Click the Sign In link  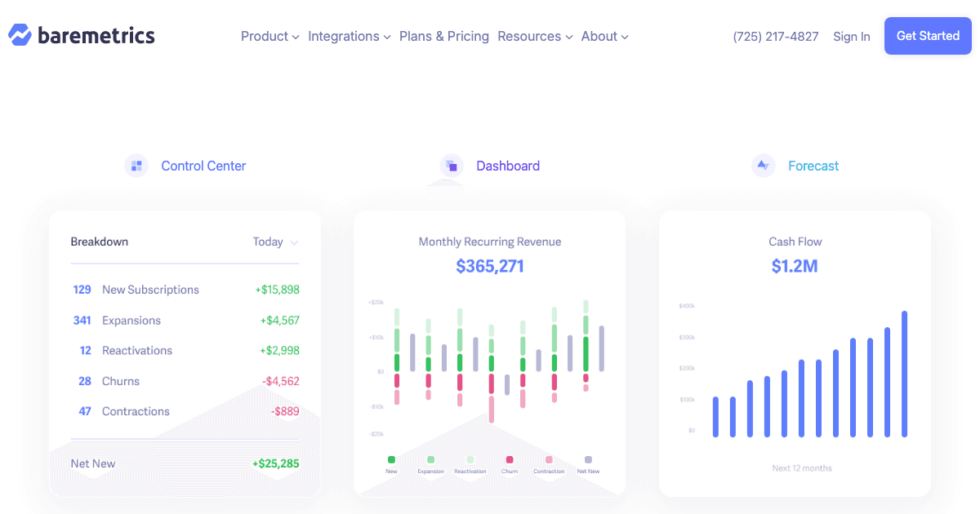point(852,36)
